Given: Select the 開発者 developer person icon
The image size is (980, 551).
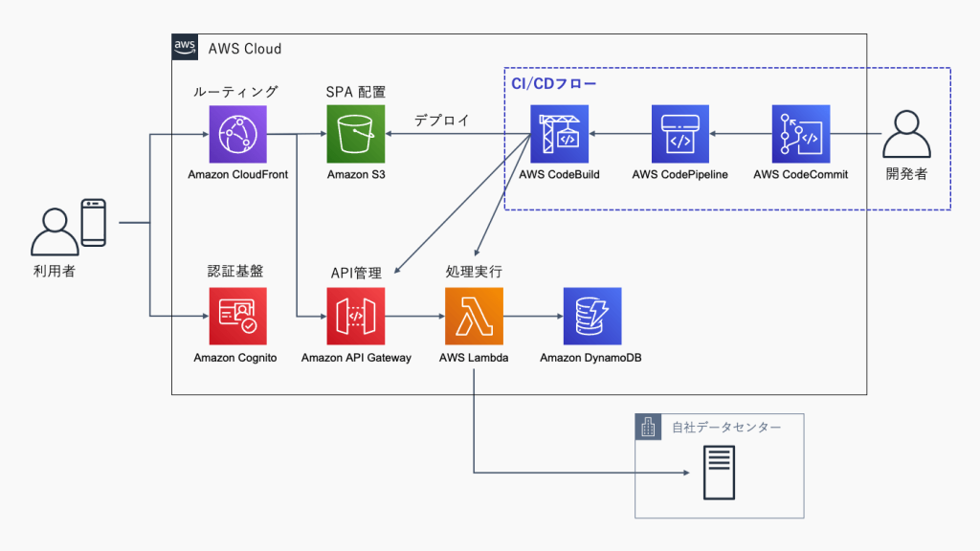Looking at the screenshot, I should point(906,135).
